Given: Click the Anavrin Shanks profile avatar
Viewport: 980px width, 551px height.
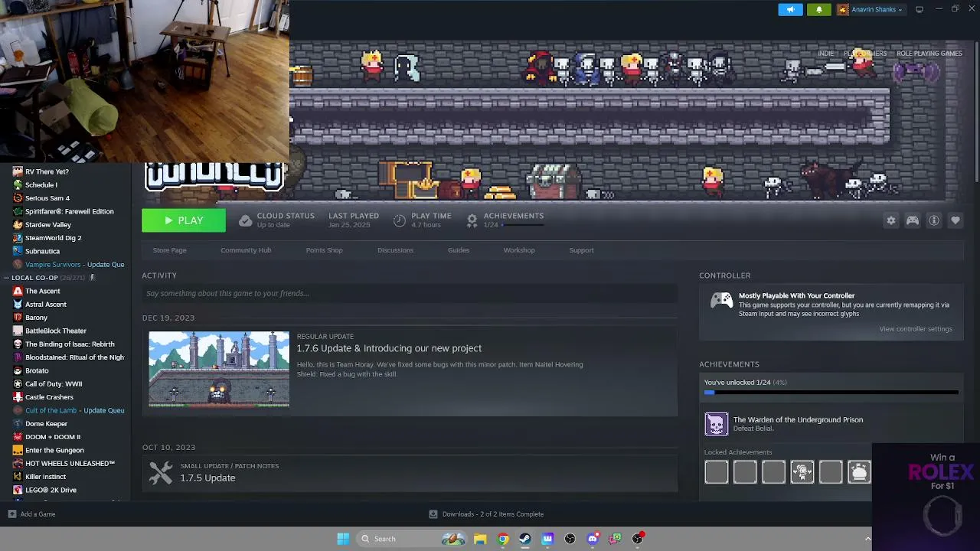Looking at the screenshot, I should click(x=843, y=10).
